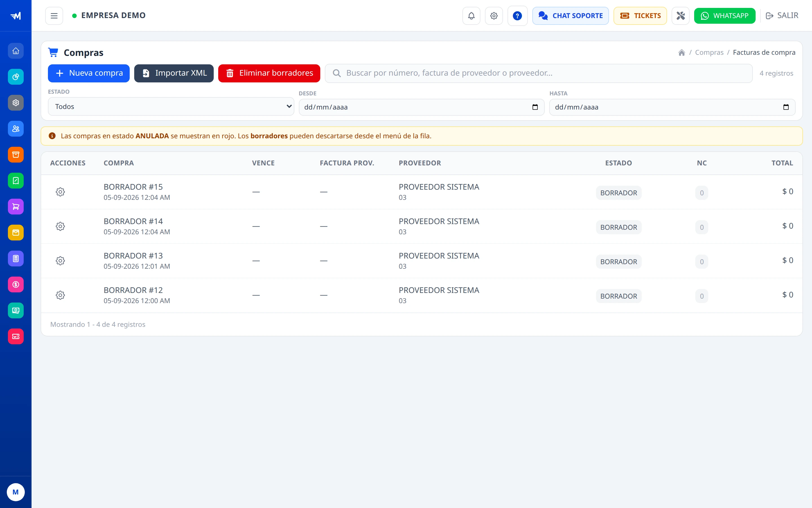Go to Compras in the breadcrumb

pos(709,52)
